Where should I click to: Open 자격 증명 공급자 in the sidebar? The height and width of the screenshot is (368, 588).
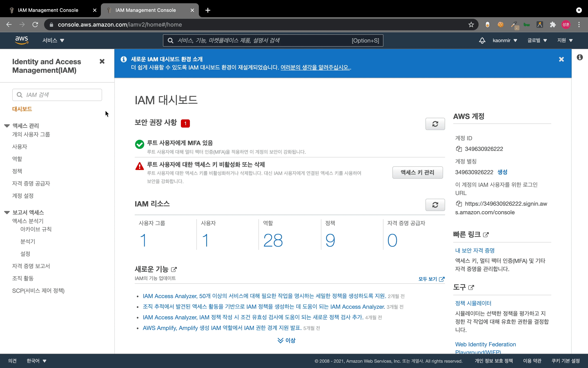pyautogui.click(x=31, y=183)
